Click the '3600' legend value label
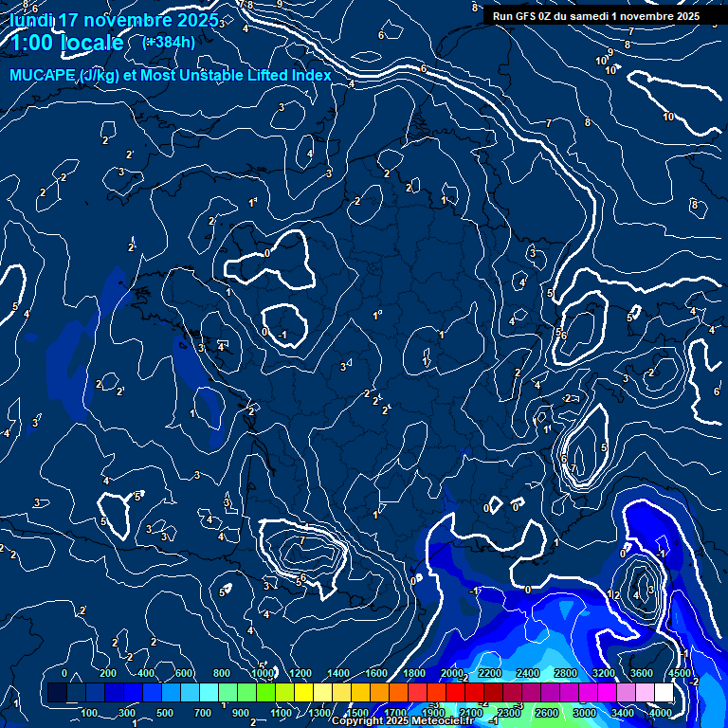This screenshot has height=728, width=728. click(642, 673)
